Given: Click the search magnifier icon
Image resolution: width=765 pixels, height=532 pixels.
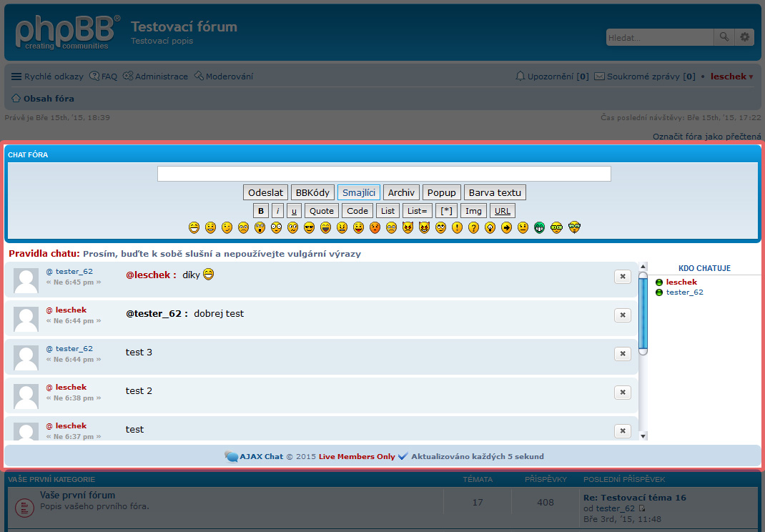Looking at the screenshot, I should tap(724, 37).
